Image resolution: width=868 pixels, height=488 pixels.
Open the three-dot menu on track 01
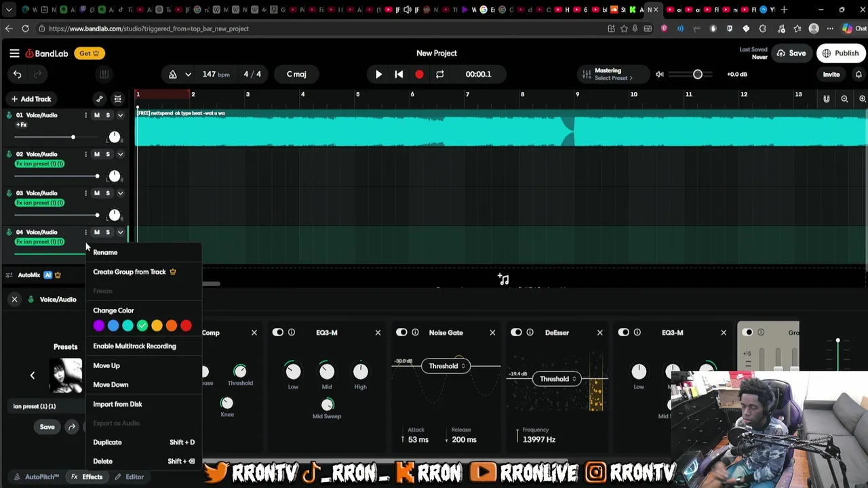click(85, 115)
